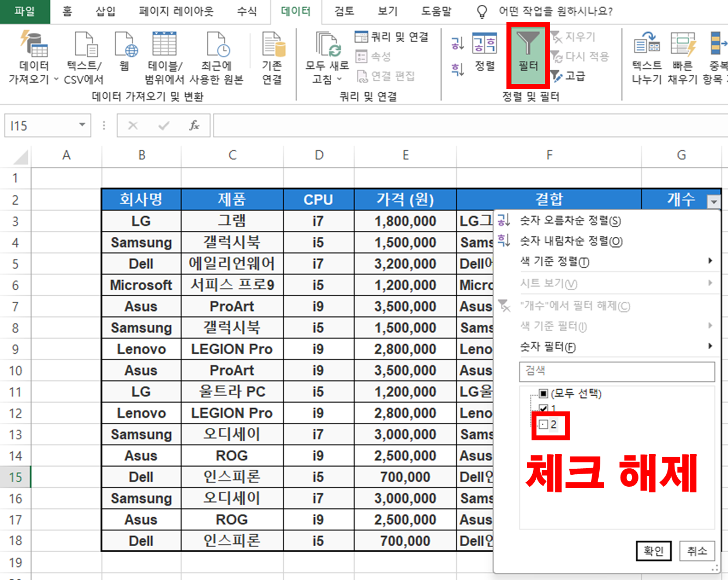Toggle the (모두 선택) checkbox
Screen dimensions: 728x580
click(x=543, y=393)
